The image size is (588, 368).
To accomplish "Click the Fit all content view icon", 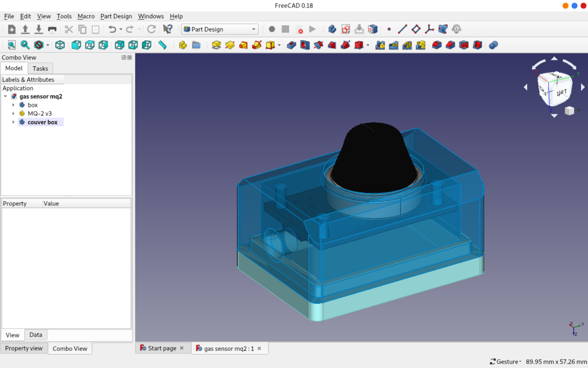I will 11,45.
